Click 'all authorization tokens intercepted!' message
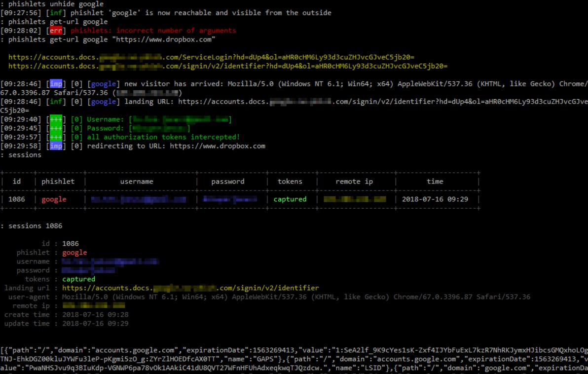The image size is (588, 374). 163,137
